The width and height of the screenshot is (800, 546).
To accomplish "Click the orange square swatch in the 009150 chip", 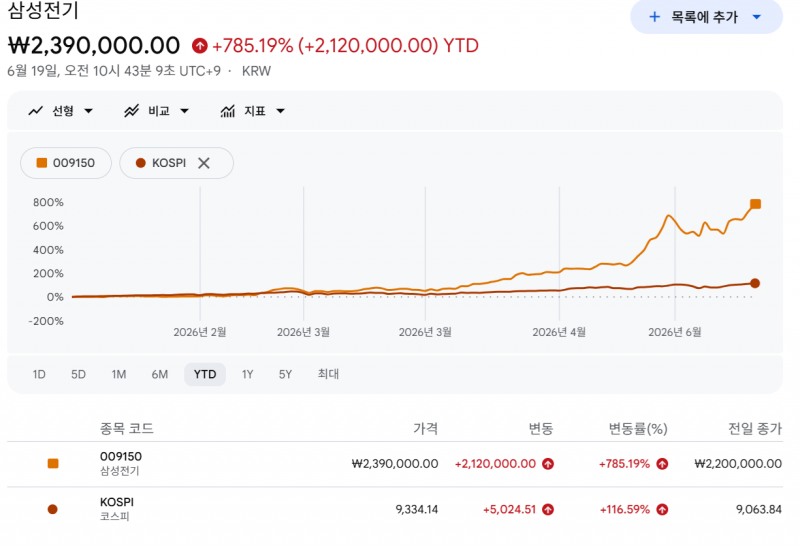I will click(x=42, y=163).
